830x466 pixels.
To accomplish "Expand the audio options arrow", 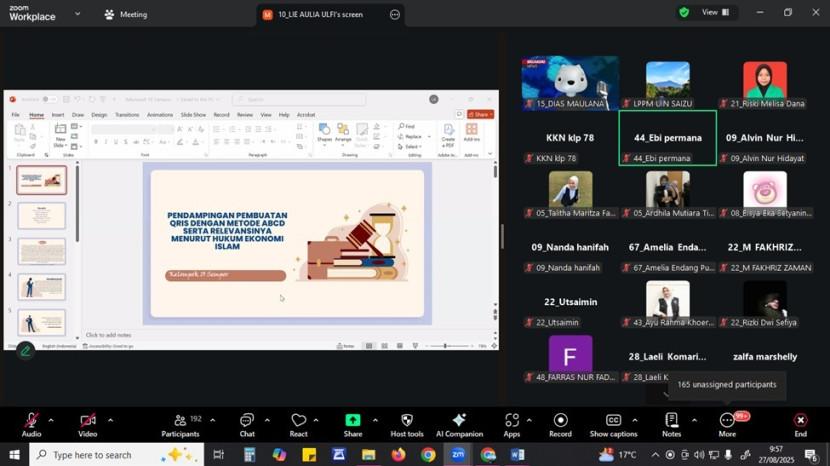I will coord(51,420).
